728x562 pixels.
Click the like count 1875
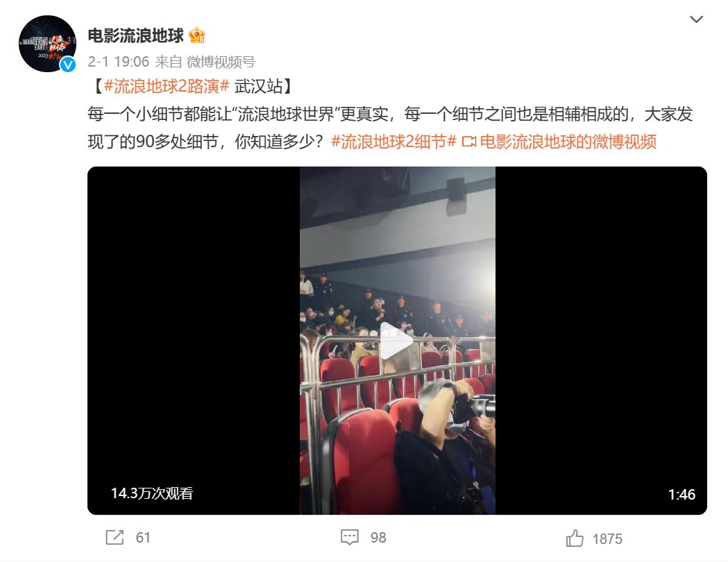click(x=607, y=539)
